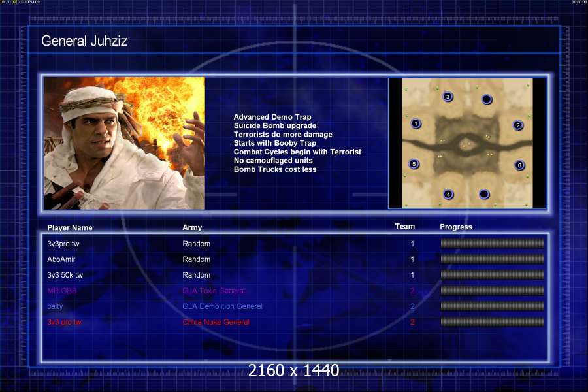Click the No camouflaged units line
The width and height of the screenshot is (588, 392).
273,161
